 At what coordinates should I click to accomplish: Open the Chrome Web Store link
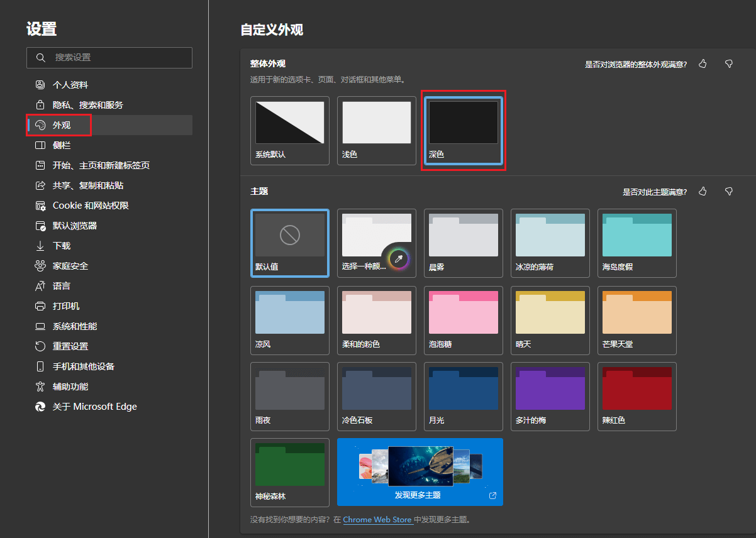(x=377, y=520)
